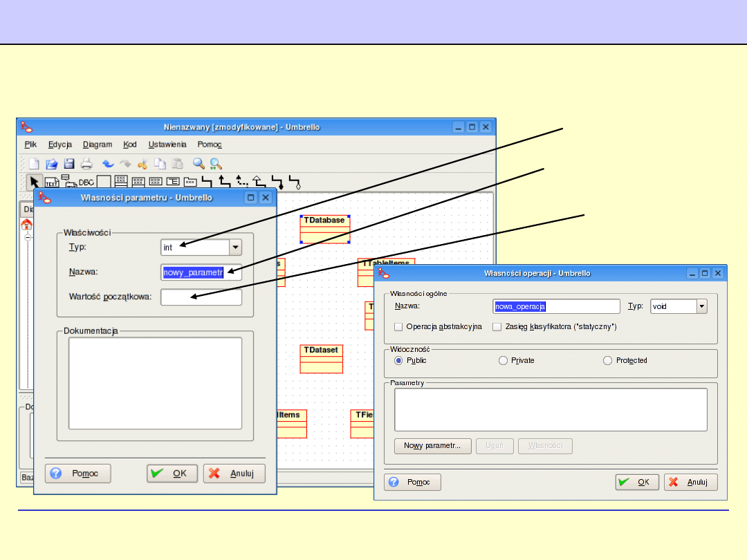Click Anuluj in parameter properties dialog
The image size is (747, 560).
pyautogui.click(x=234, y=474)
